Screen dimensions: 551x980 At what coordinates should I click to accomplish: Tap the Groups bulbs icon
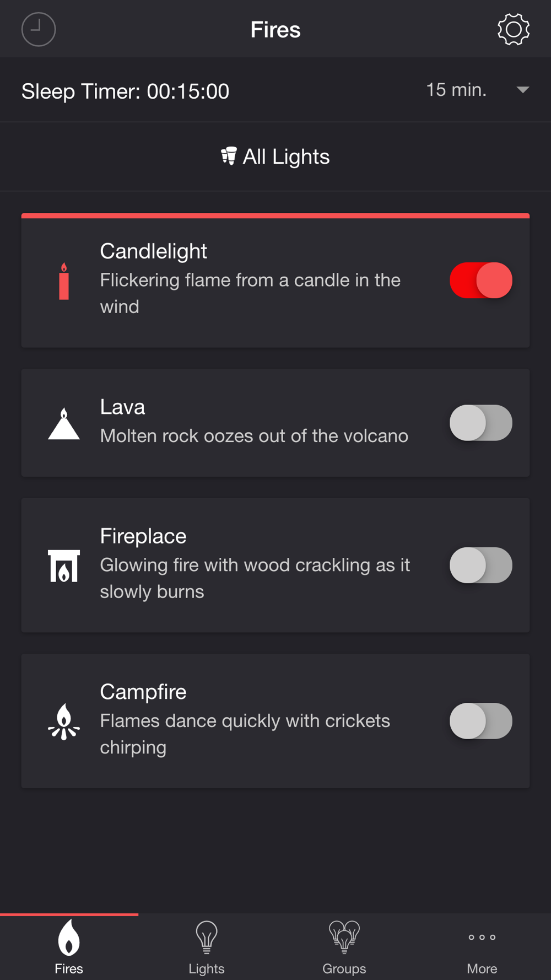point(344,937)
